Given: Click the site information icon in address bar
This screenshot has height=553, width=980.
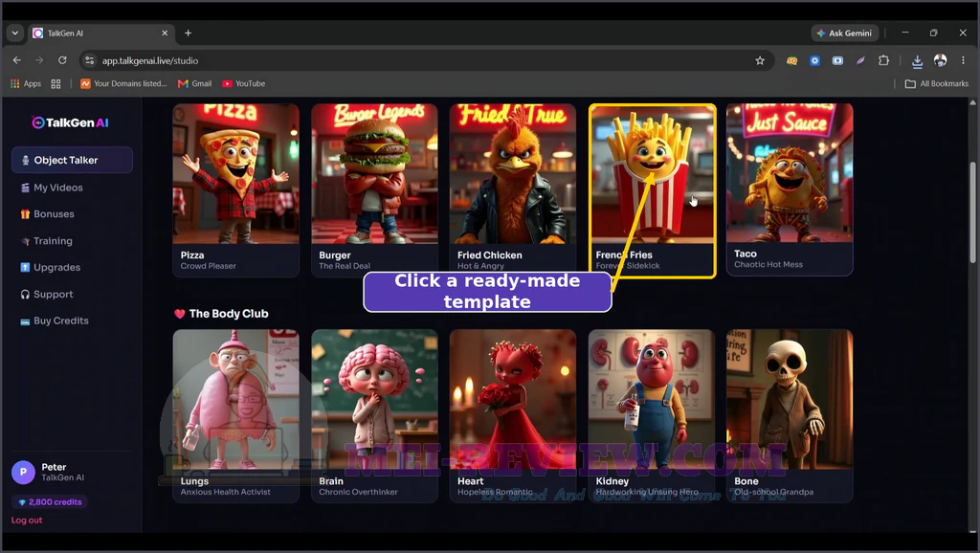Looking at the screenshot, I should 89,60.
